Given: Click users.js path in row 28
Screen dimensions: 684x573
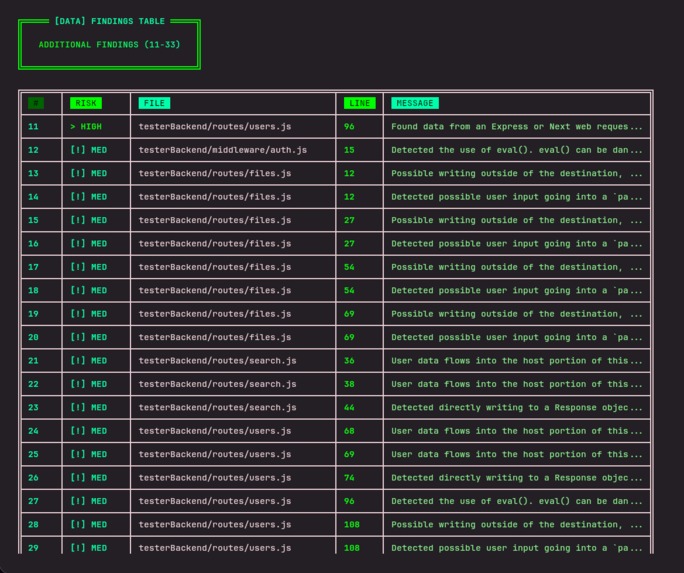Looking at the screenshot, I should pos(215,524).
